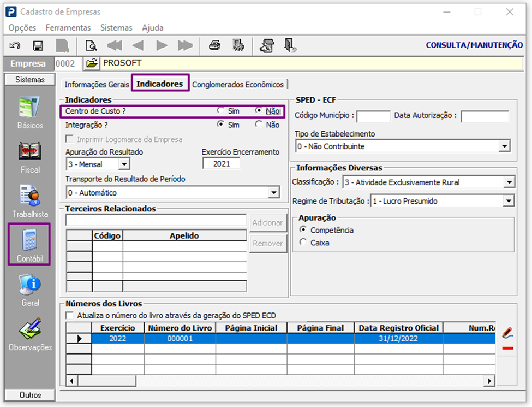532x407 pixels.
Task: Enable Atualiza o número do livro checkbox
Action: pos(70,315)
